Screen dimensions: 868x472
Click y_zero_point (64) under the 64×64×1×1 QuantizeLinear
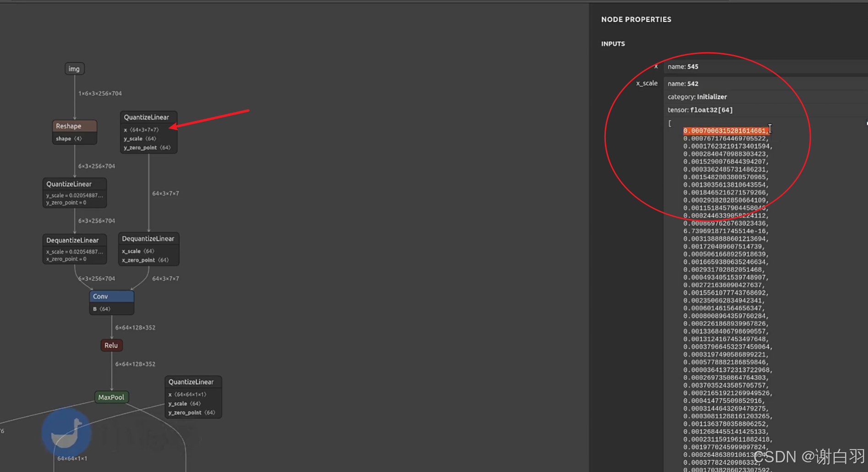tap(192, 412)
